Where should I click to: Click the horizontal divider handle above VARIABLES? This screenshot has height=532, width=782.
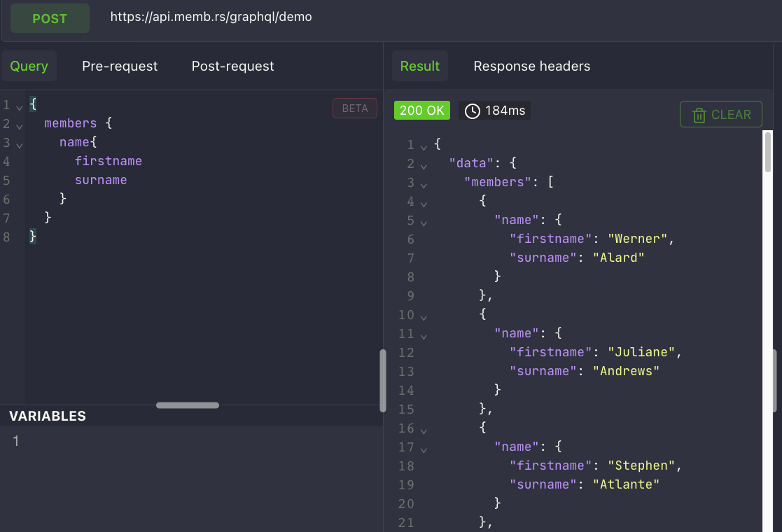pyautogui.click(x=188, y=405)
